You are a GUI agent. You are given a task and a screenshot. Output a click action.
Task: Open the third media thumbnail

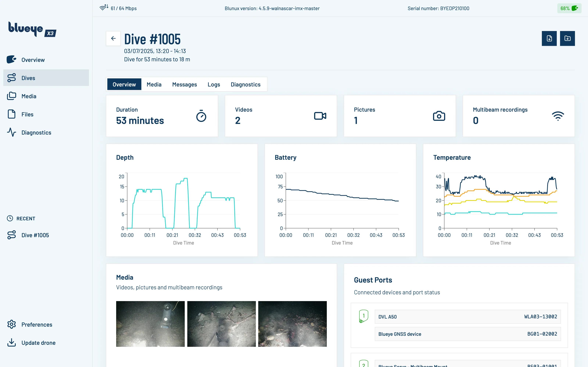click(292, 324)
